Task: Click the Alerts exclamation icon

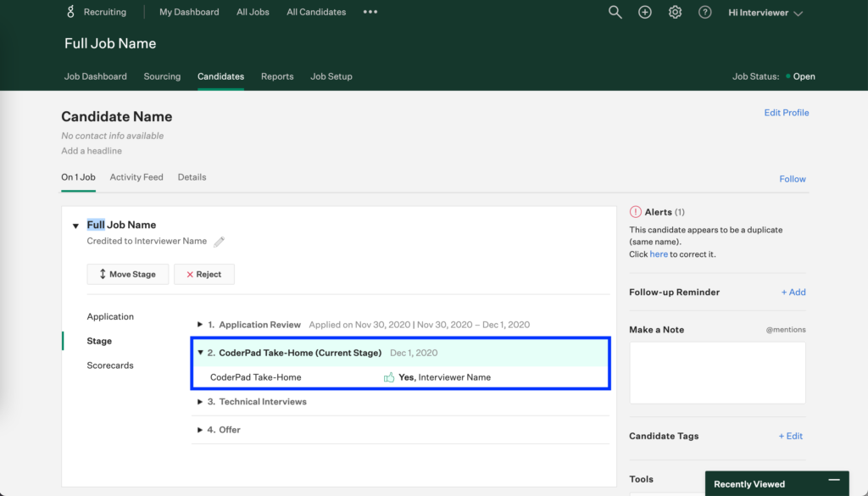Action: point(637,211)
